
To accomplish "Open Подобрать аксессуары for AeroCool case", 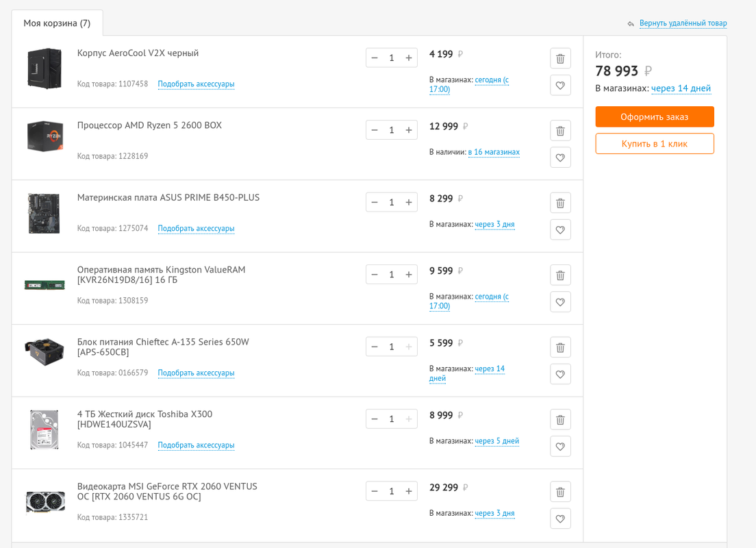I will click(x=197, y=84).
